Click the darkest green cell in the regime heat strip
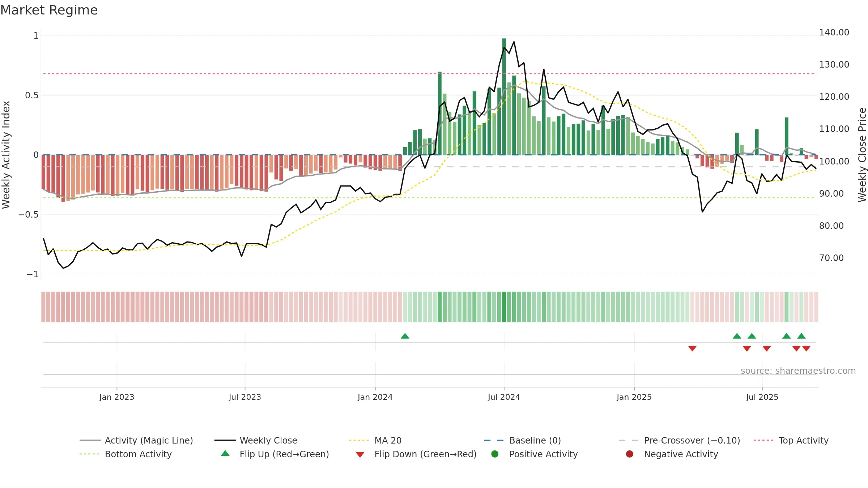 tap(504, 307)
